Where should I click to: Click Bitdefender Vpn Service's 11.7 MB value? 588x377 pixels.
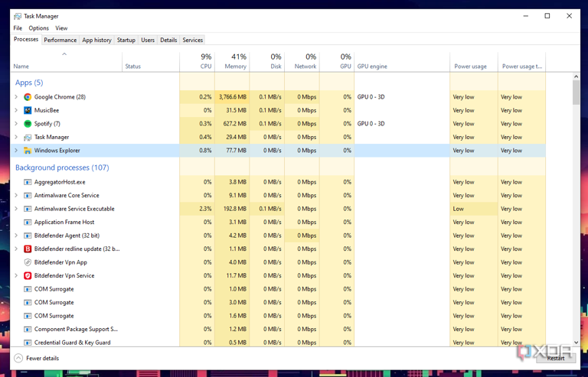click(237, 276)
